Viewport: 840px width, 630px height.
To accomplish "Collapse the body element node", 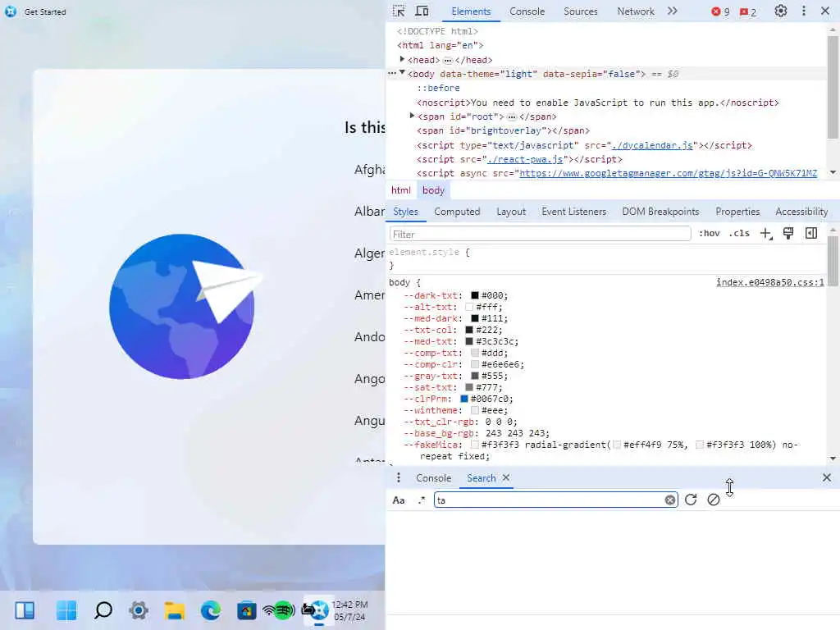I will coord(402,73).
